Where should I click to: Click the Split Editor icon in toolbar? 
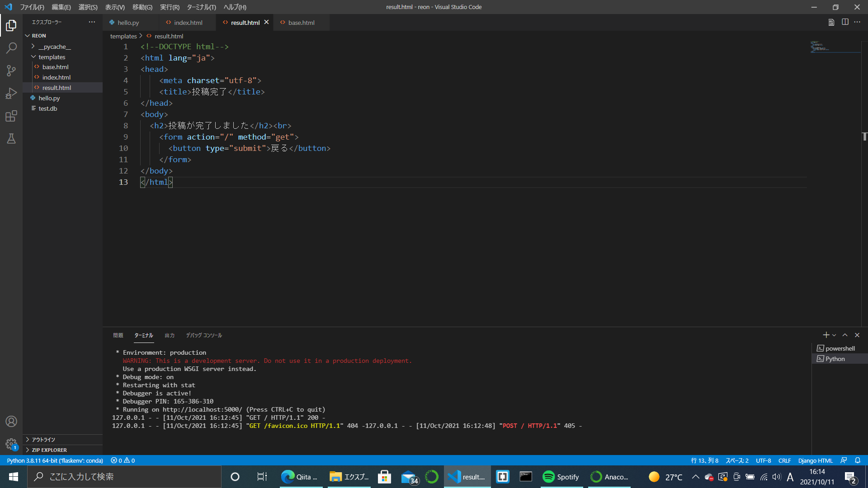[845, 23]
